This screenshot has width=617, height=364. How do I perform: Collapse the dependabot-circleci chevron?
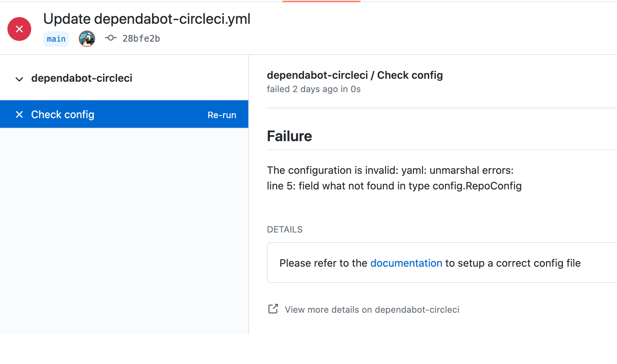19,79
